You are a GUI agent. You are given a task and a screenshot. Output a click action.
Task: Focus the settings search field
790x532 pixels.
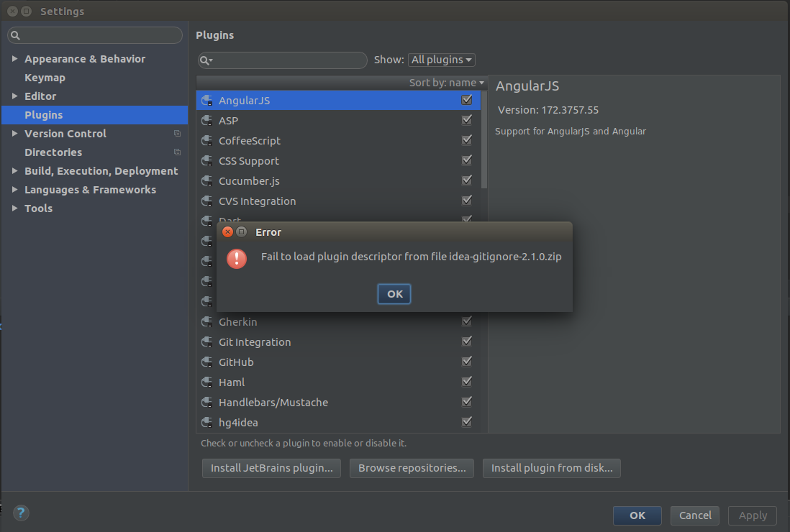coord(95,35)
